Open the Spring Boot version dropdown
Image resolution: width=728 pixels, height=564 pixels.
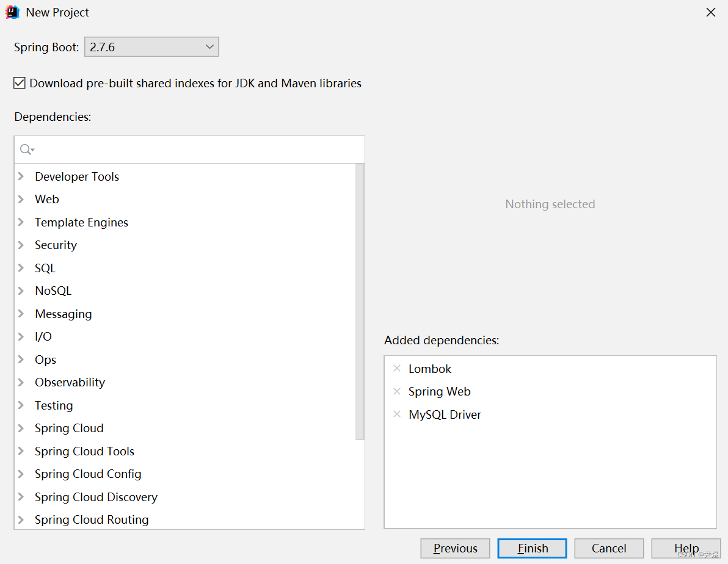(x=209, y=46)
